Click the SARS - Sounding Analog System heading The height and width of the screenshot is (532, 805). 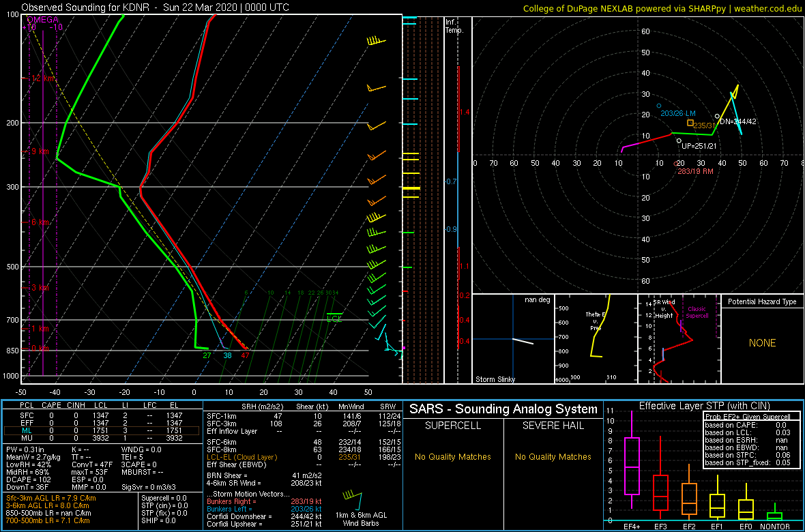(x=503, y=409)
